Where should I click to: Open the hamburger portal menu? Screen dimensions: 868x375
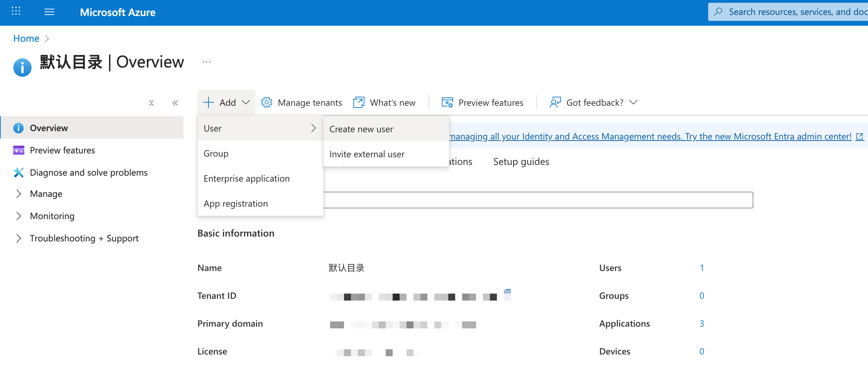click(x=49, y=12)
